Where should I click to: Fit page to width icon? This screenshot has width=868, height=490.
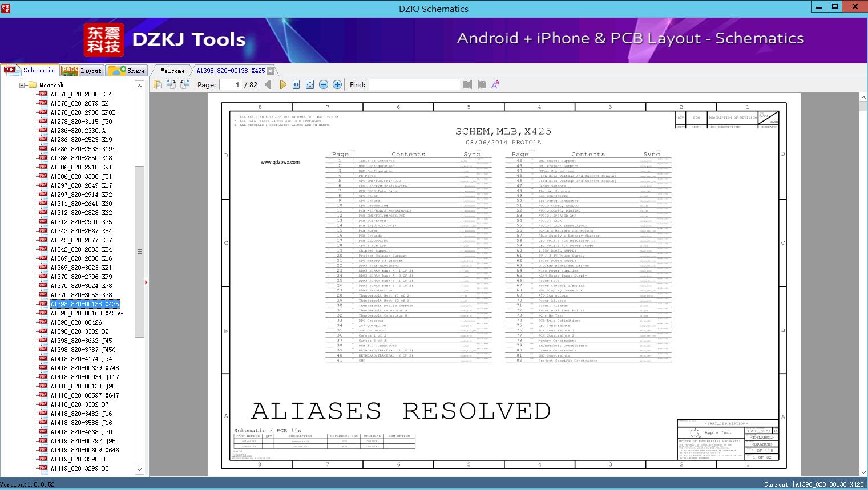tap(296, 84)
